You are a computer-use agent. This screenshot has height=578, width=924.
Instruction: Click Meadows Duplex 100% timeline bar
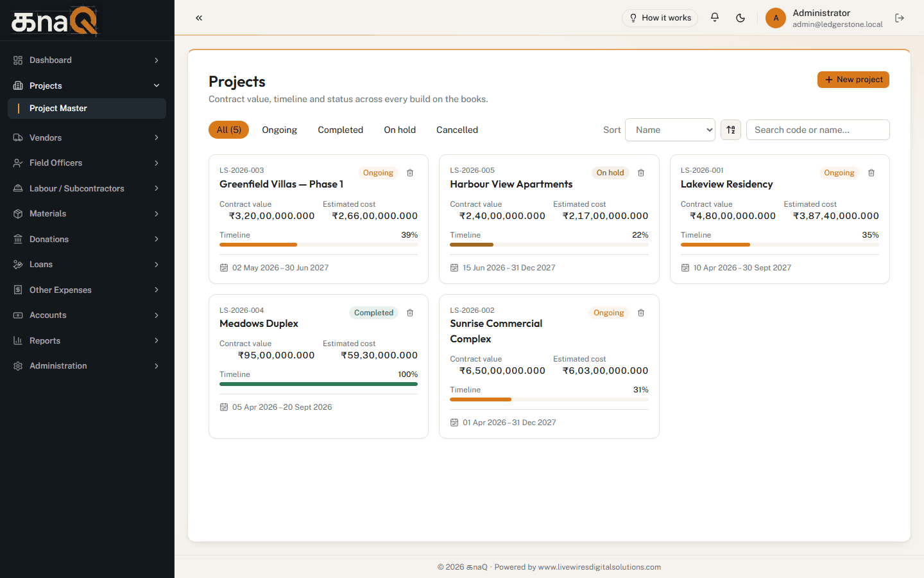[x=318, y=384]
